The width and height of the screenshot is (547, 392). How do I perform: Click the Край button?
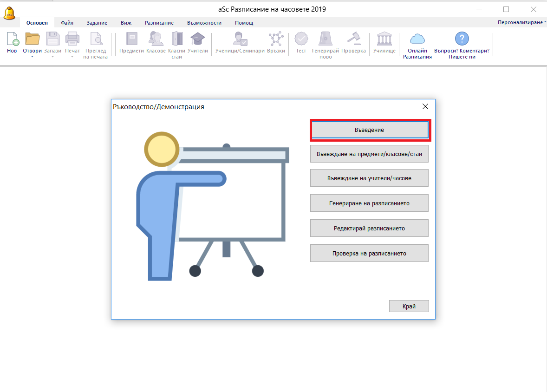[409, 306]
